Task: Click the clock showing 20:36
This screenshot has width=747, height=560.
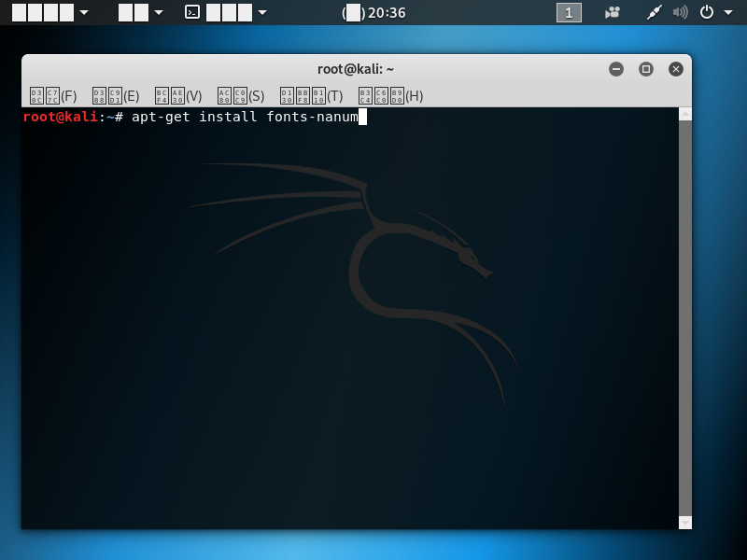Action: point(373,12)
